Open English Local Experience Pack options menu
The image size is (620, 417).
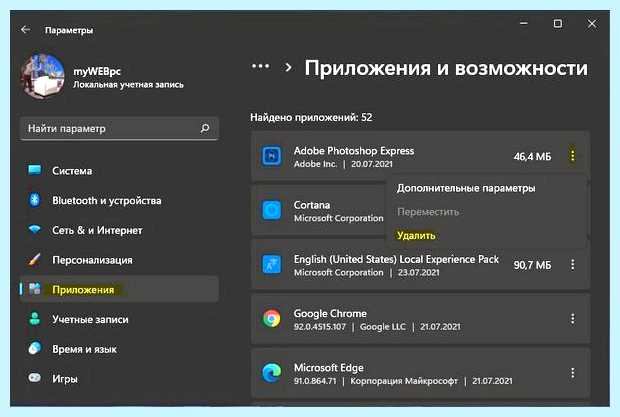coord(572,264)
